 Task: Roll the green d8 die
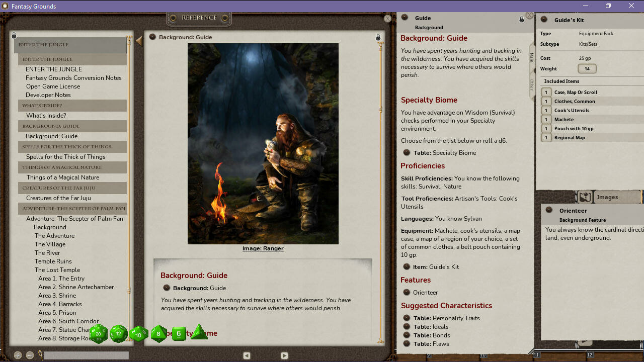point(158,333)
